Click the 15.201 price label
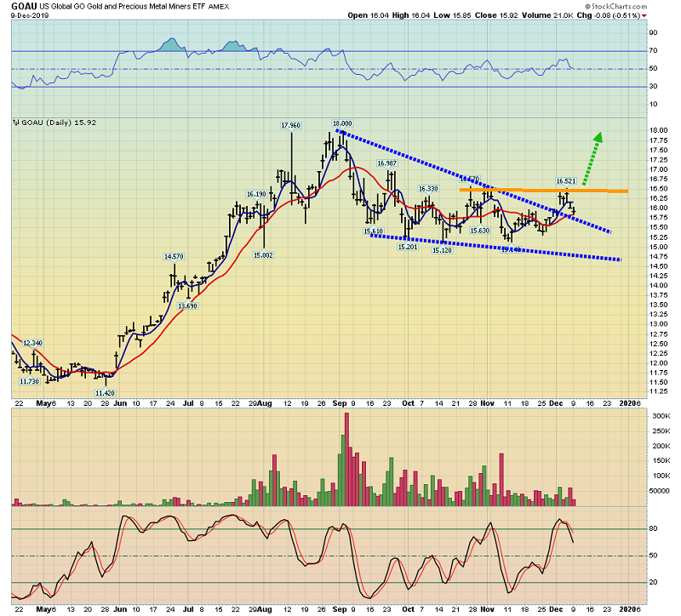 pos(408,247)
